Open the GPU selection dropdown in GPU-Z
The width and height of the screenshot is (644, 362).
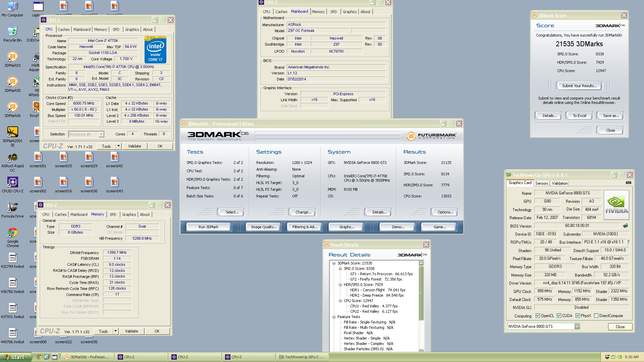click(x=577, y=326)
